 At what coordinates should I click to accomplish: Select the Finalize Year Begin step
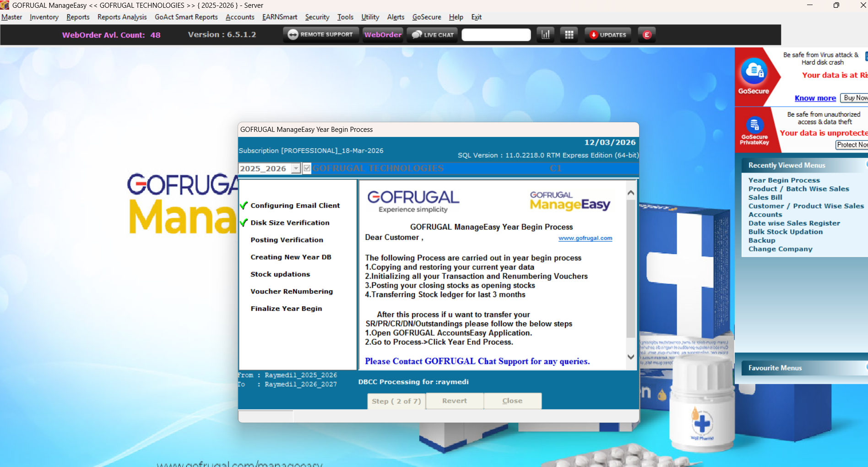(286, 309)
